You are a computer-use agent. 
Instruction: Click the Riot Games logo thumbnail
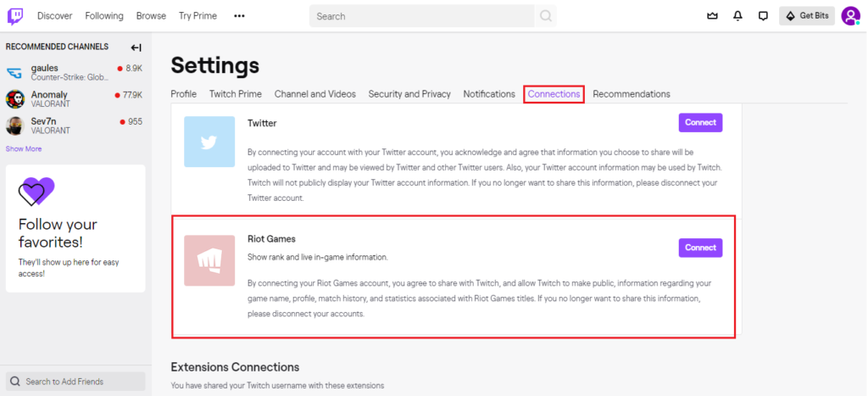tap(209, 260)
